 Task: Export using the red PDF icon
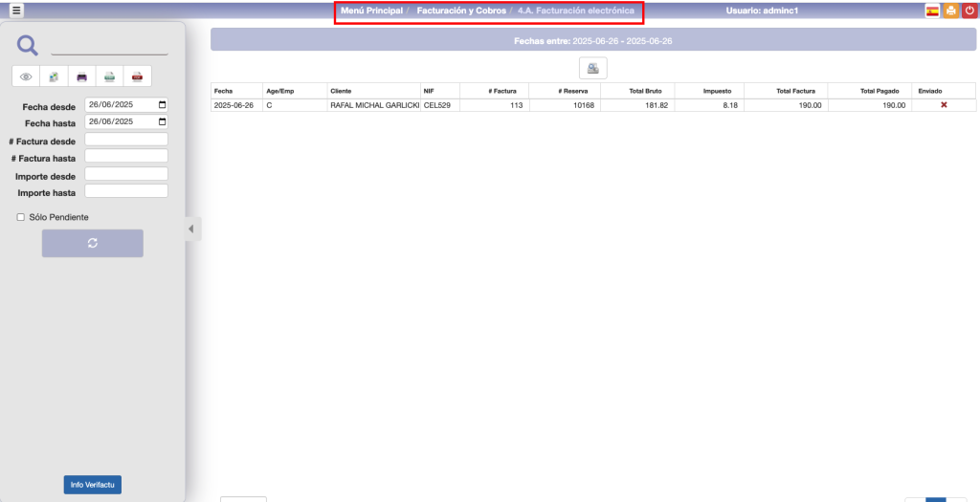coord(138,76)
